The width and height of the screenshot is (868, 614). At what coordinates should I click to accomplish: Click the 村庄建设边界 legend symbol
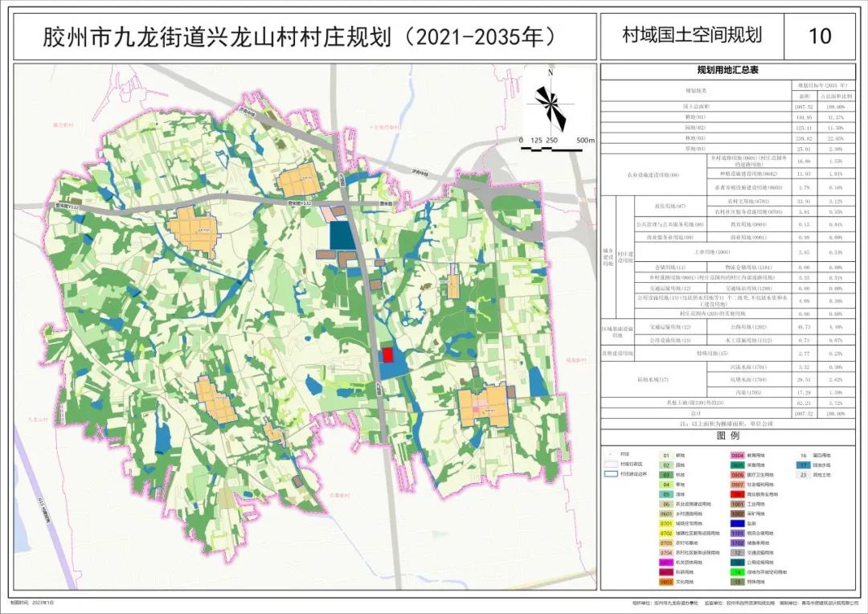pyautogui.click(x=610, y=474)
